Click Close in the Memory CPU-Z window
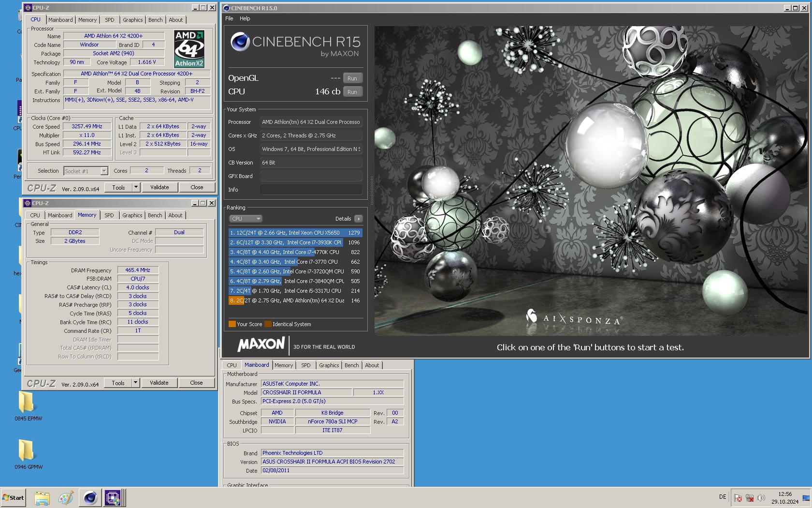The image size is (812, 508). pos(196,383)
